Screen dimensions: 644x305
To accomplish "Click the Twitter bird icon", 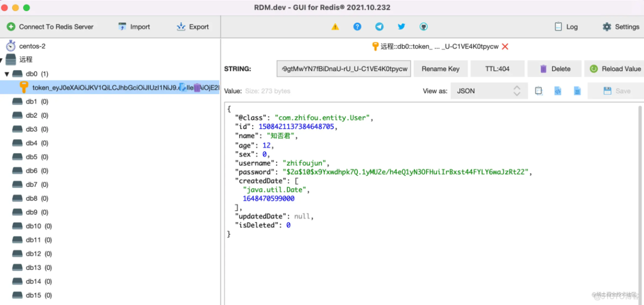I will coord(401,27).
